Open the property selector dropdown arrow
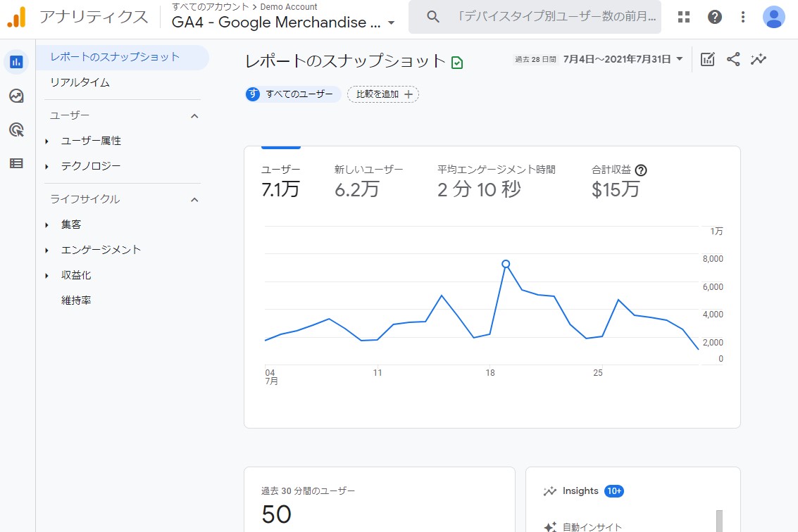The image size is (798, 532). point(392,23)
